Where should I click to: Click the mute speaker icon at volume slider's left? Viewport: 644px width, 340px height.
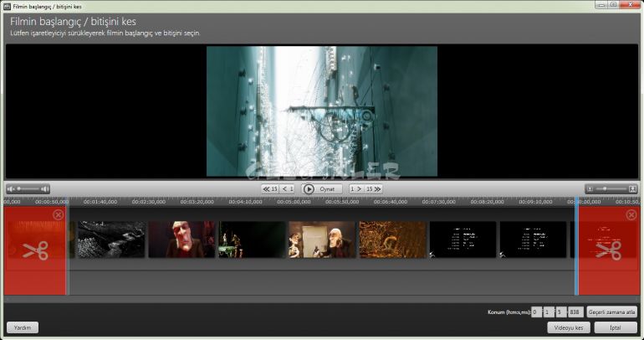point(11,189)
